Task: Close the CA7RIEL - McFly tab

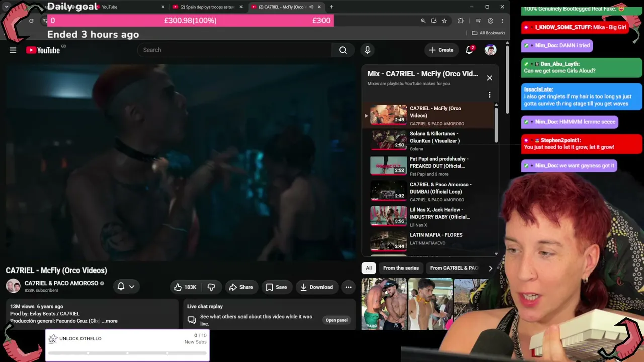Action: point(319,7)
